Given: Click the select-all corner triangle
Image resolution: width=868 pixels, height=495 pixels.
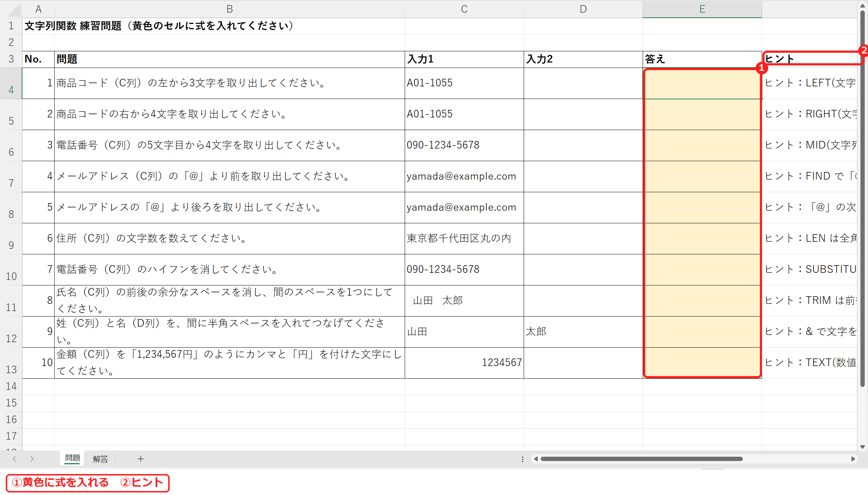Looking at the screenshot, I should [x=14, y=9].
